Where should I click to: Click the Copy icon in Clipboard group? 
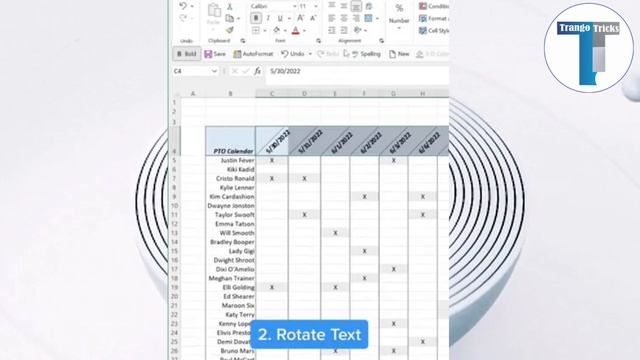(230, 18)
